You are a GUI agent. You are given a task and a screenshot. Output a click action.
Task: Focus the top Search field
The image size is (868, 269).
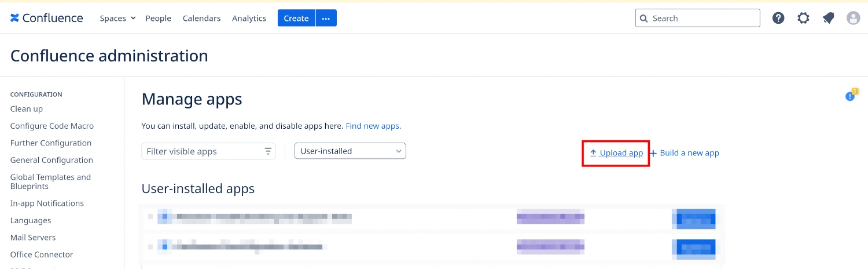coord(697,18)
